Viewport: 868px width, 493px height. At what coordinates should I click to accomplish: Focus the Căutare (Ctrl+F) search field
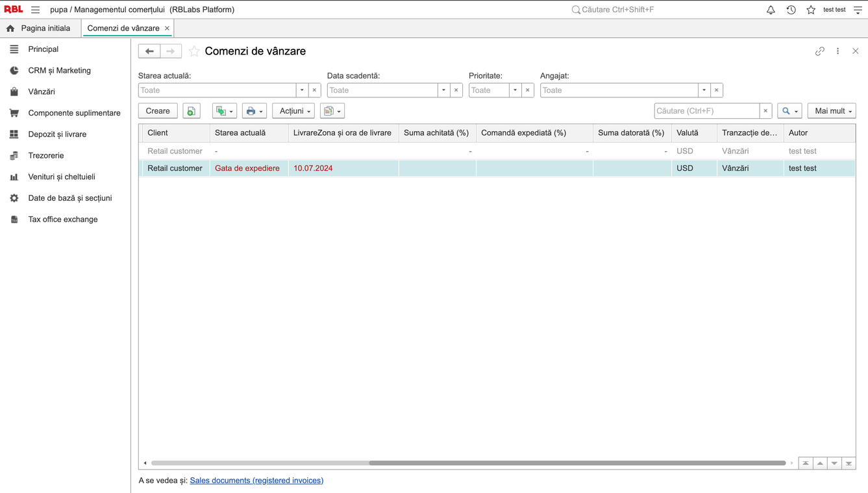(x=707, y=111)
